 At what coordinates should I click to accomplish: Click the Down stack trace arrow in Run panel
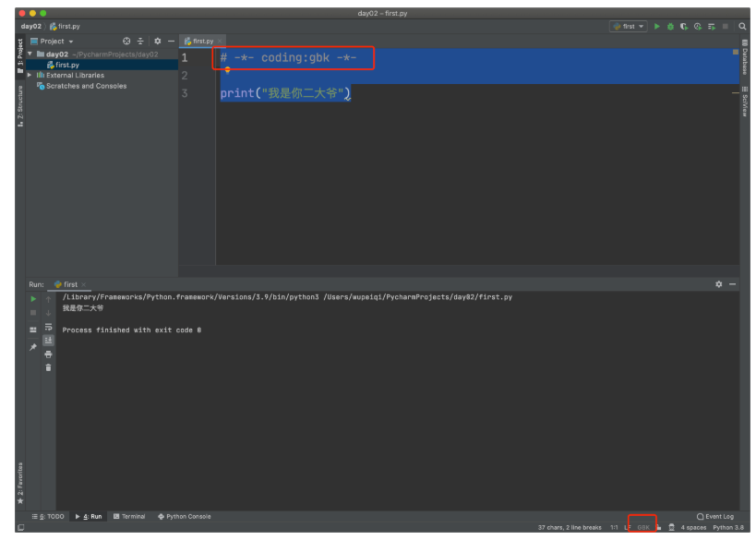coord(48,314)
